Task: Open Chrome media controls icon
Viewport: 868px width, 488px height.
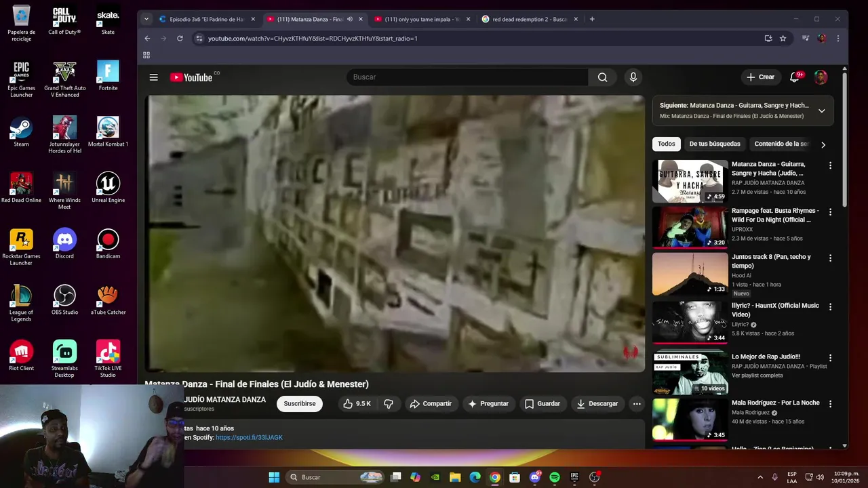Action: click(806, 39)
